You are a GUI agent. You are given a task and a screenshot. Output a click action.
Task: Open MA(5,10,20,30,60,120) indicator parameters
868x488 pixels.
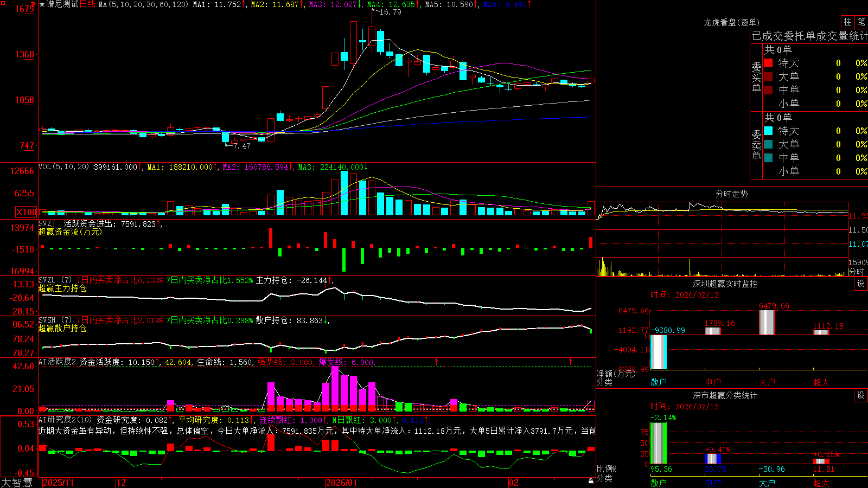(143, 4)
